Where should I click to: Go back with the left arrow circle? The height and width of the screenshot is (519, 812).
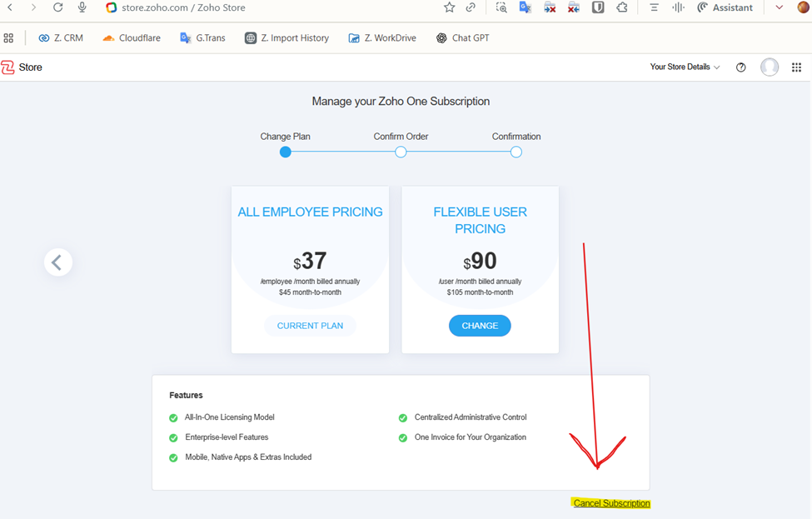(58, 262)
